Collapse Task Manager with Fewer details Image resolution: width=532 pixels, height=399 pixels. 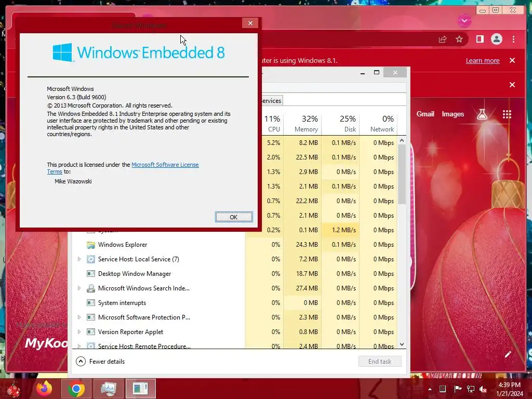coord(100,362)
